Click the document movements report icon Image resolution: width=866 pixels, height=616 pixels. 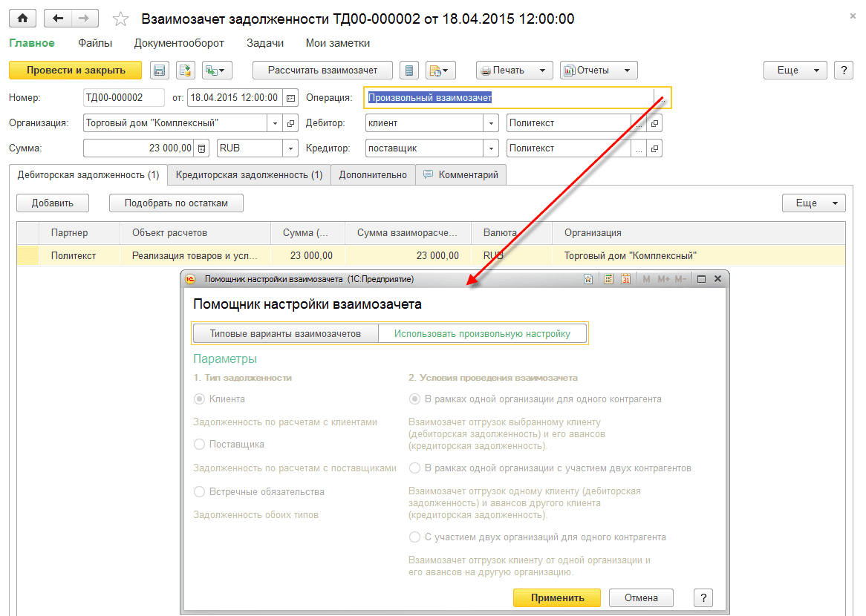[x=409, y=70]
